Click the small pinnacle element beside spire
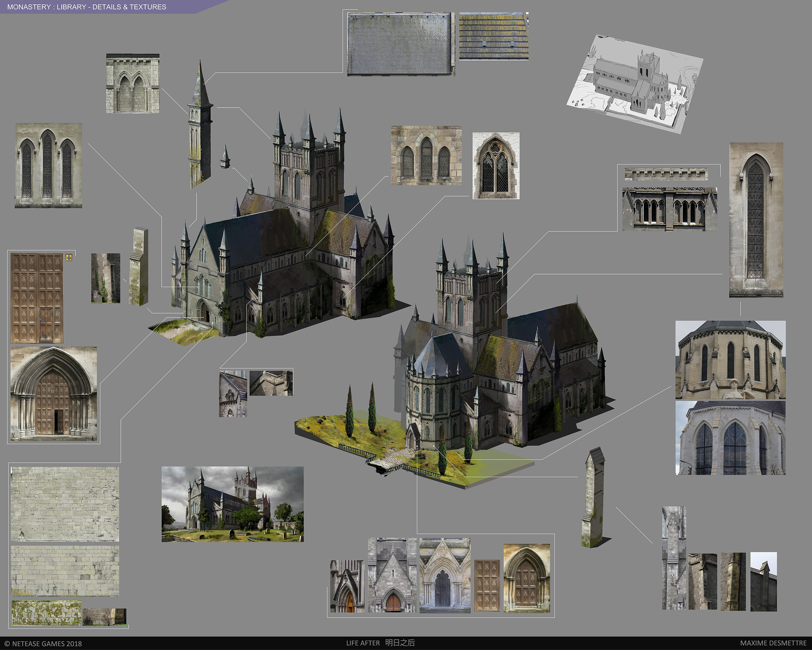The image size is (812, 650). pyautogui.click(x=225, y=156)
